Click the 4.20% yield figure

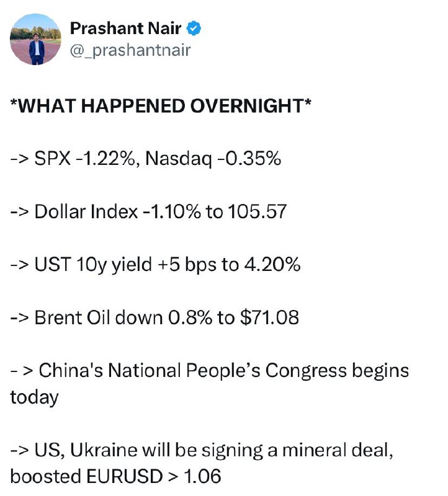272,265
